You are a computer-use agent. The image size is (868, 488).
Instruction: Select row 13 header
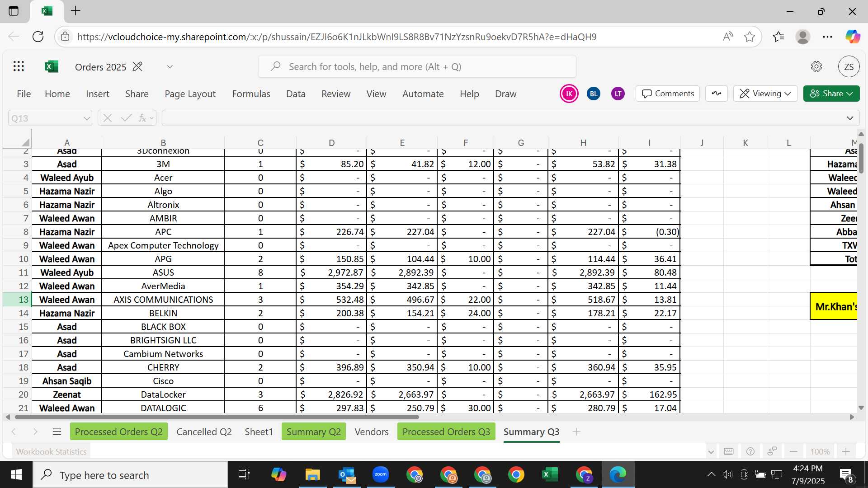tap(17, 300)
